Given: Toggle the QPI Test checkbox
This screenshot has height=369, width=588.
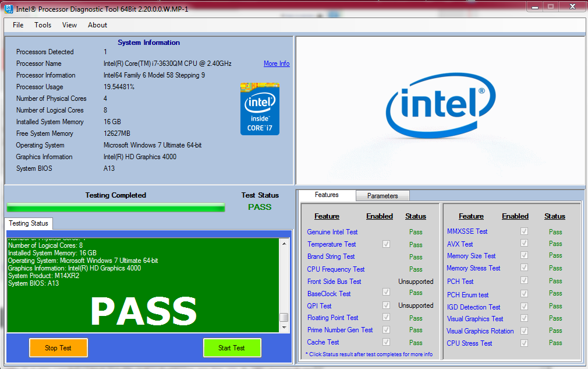Looking at the screenshot, I should [x=386, y=305].
